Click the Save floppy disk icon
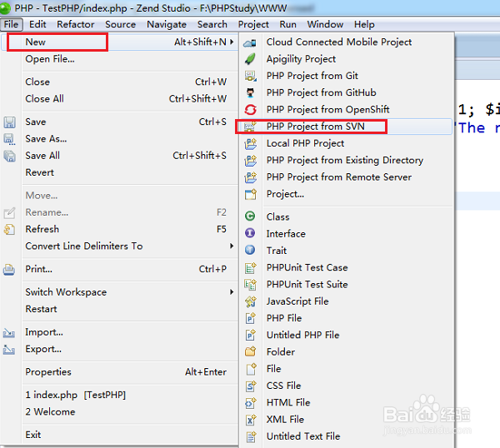 (9, 122)
